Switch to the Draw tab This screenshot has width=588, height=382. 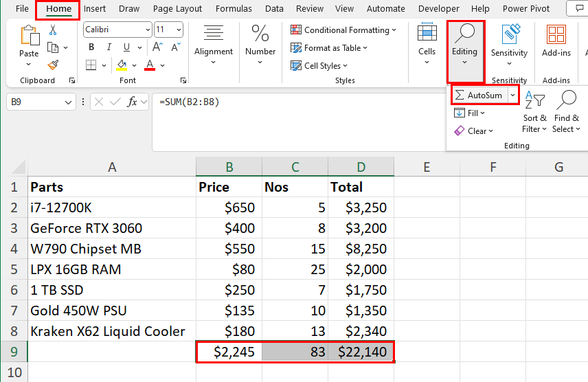pos(129,9)
